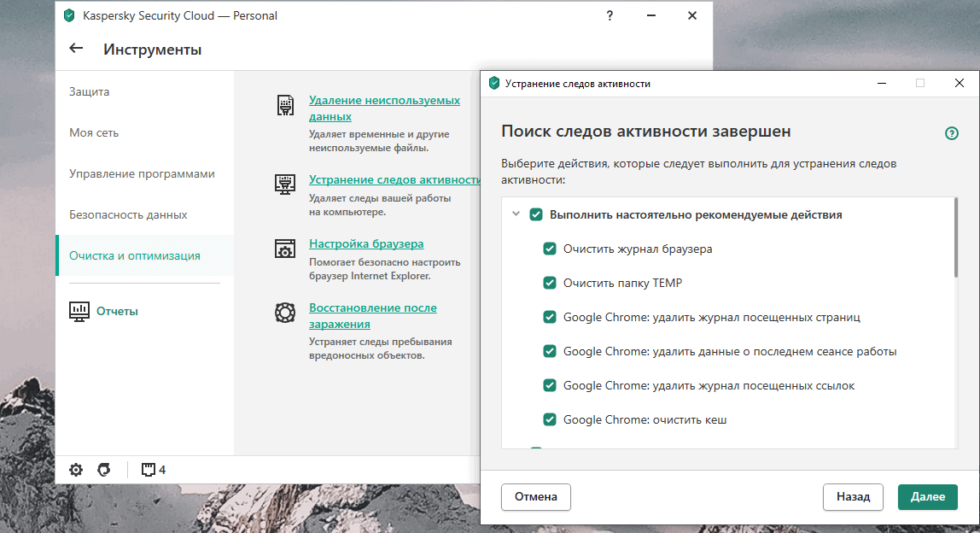Open Восстановление после заражения link
Screen dimensions: 980x533
pos(372,316)
